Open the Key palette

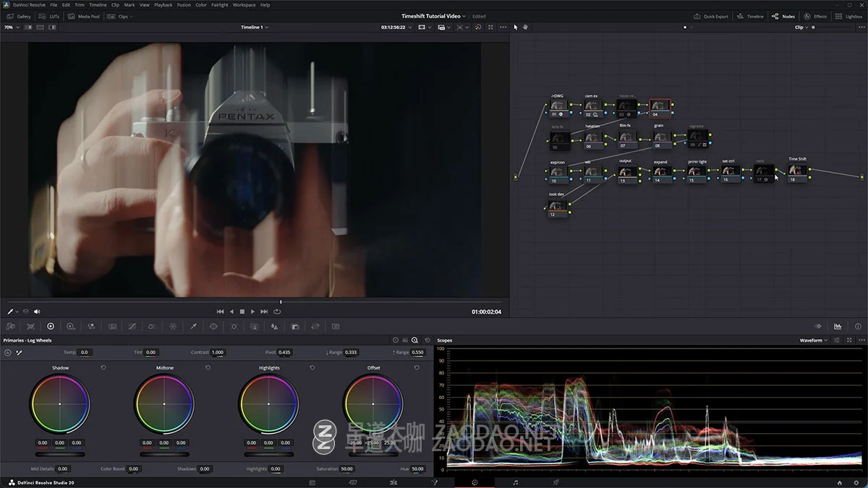(x=295, y=326)
